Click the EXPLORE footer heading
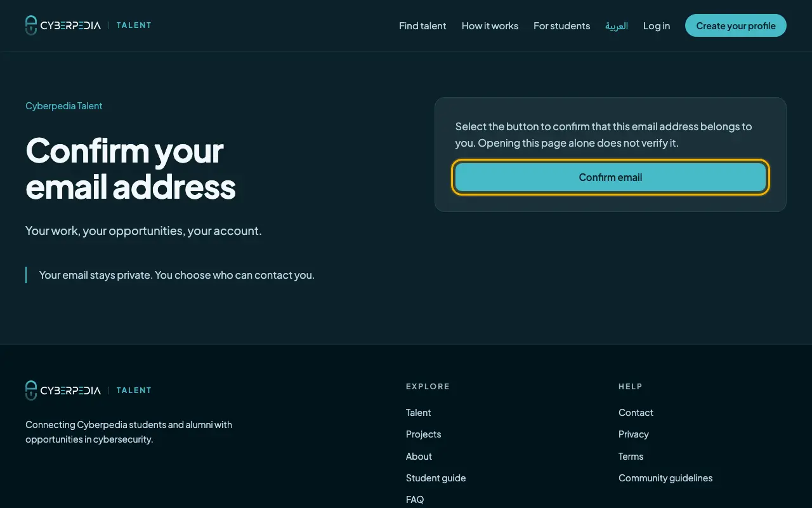Viewport: 812px width, 508px height. click(428, 386)
